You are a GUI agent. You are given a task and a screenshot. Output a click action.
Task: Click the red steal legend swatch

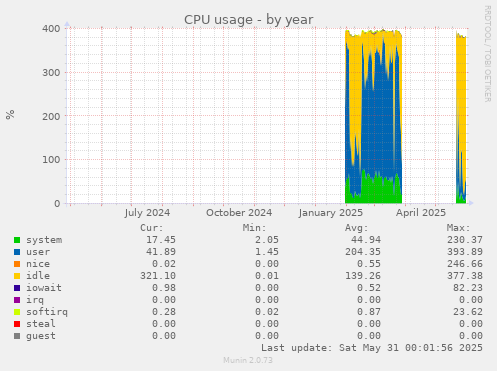(17, 324)
